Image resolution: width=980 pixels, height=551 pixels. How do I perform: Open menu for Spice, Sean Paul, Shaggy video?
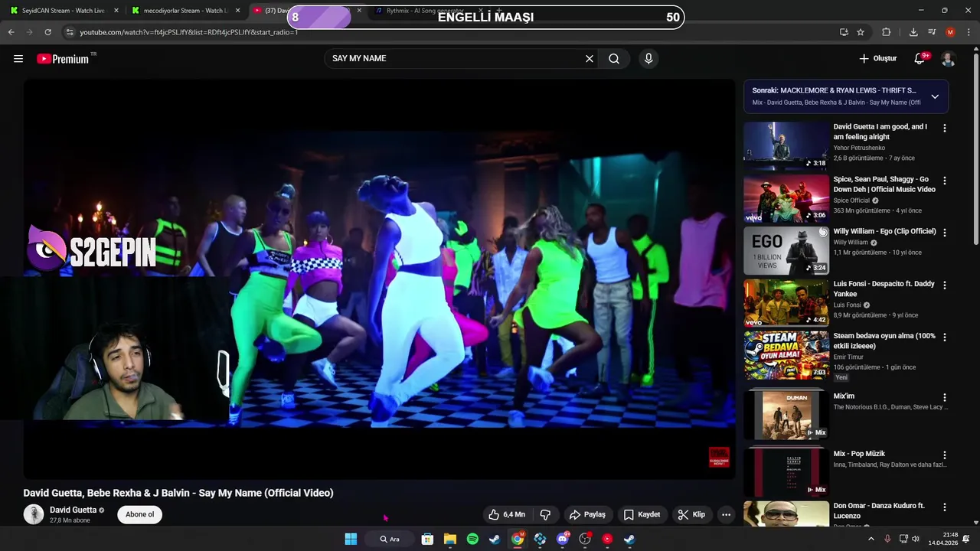(945, 181)
